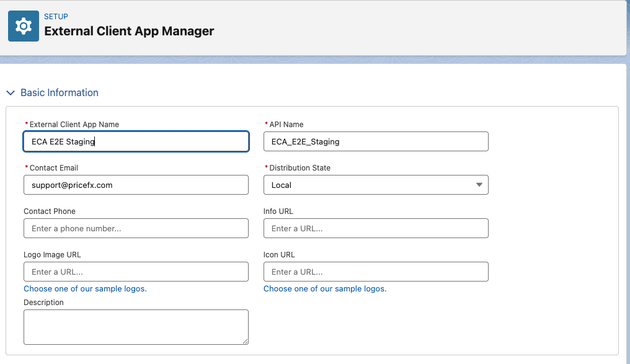Screen dimensions: 630x364
Task: Click inside the Description text area
Action: point(136,327)
